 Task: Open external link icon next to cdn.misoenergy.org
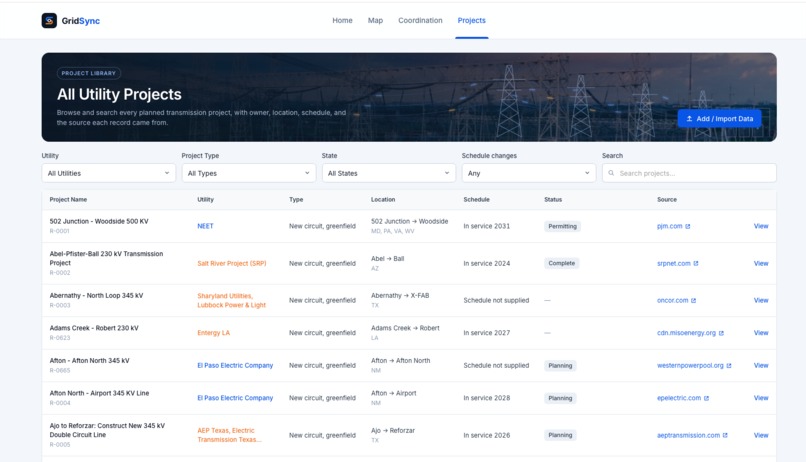click(721, 333)
